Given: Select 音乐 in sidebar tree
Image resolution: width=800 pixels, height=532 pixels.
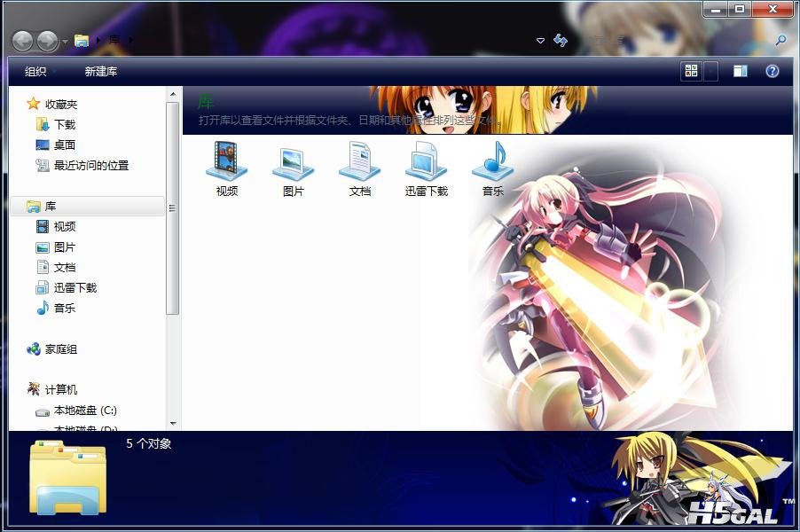Looking at the screenshot, I should [65, 308].
